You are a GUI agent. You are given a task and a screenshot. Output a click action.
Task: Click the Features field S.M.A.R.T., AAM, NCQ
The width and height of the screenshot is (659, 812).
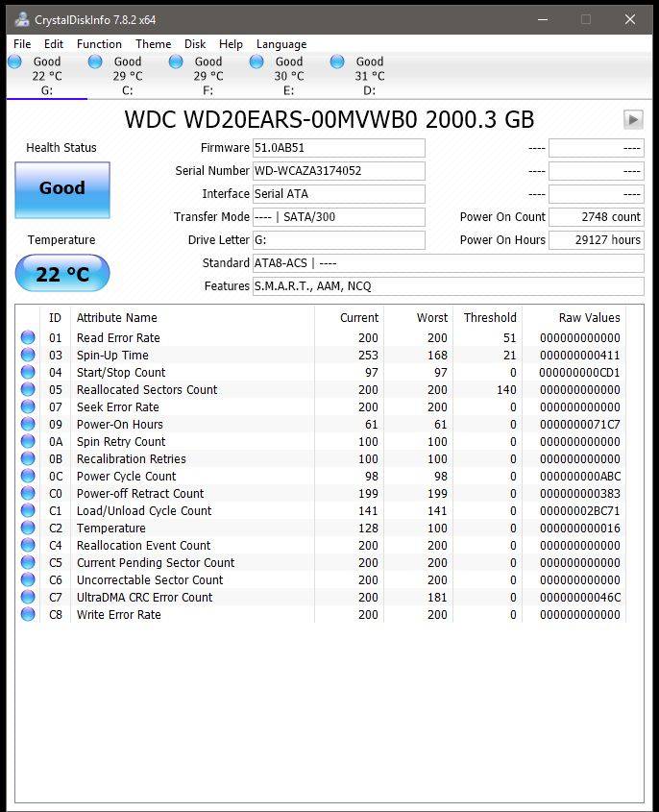pos(449,285)
